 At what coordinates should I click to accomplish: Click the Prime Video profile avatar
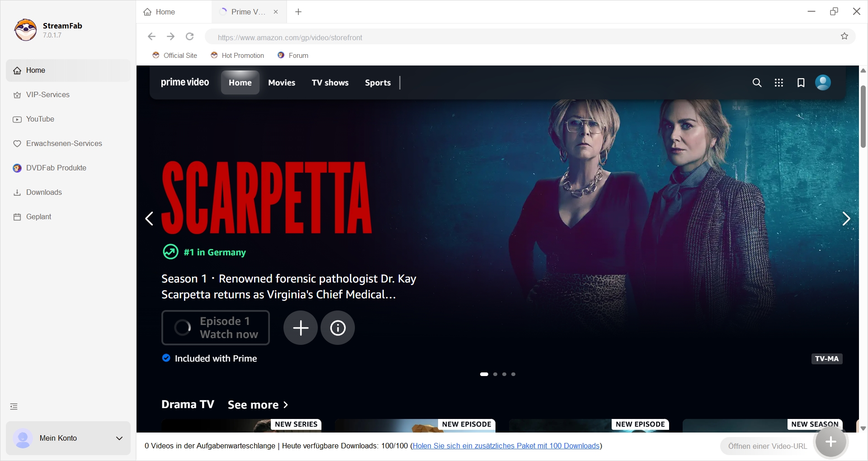tap(823, 83)
